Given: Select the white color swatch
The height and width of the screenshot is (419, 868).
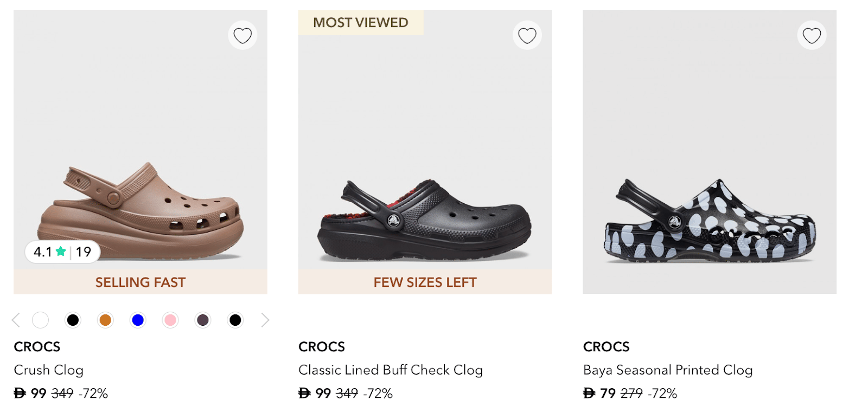Looking at the screenshot, I should tap(40, 320).
